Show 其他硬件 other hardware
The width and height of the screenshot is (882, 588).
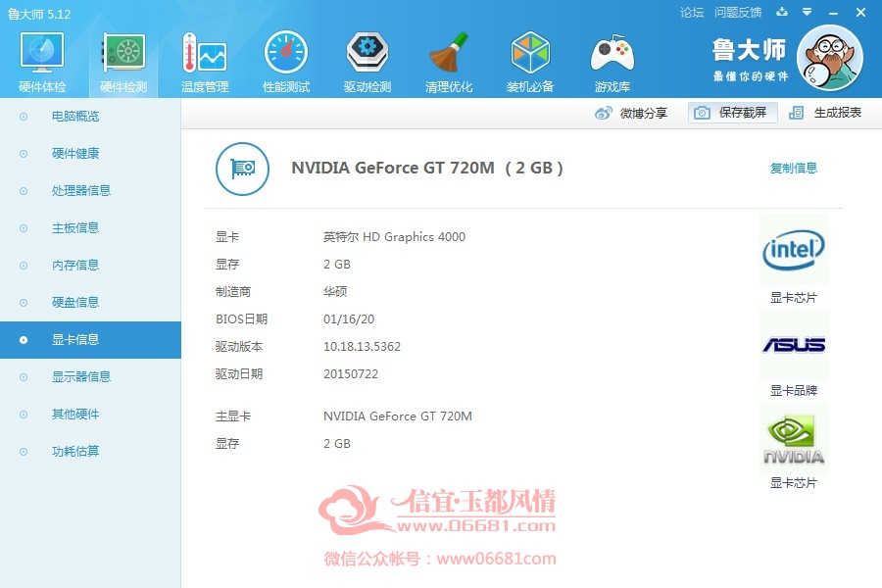click(75, 415)
